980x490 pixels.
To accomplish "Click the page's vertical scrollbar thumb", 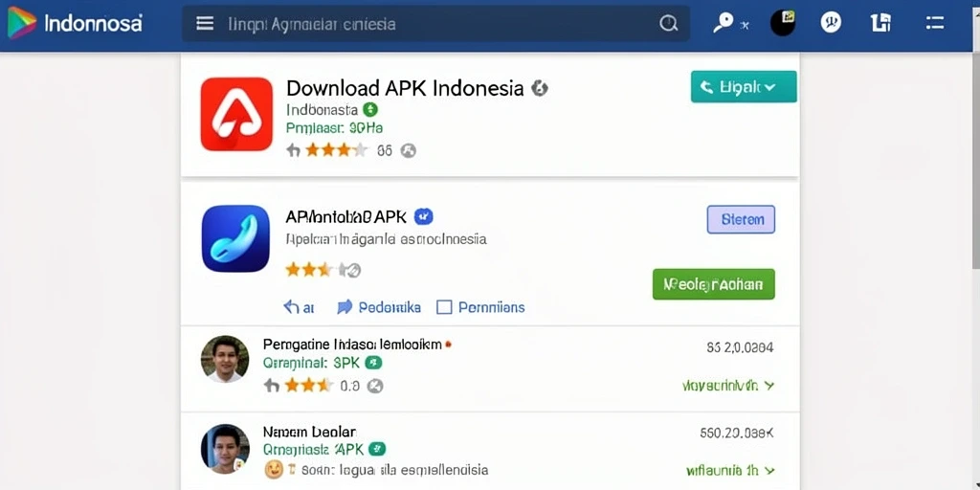I will coord(975,161).
